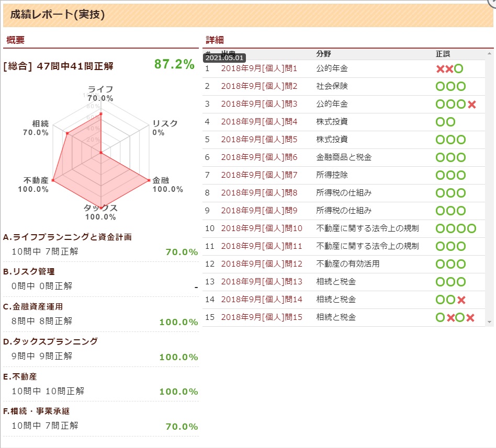This screenshot has height=448, width=496.
Task: Click the first green circle on 問2 社会保険 row
Action: point(441,86)
